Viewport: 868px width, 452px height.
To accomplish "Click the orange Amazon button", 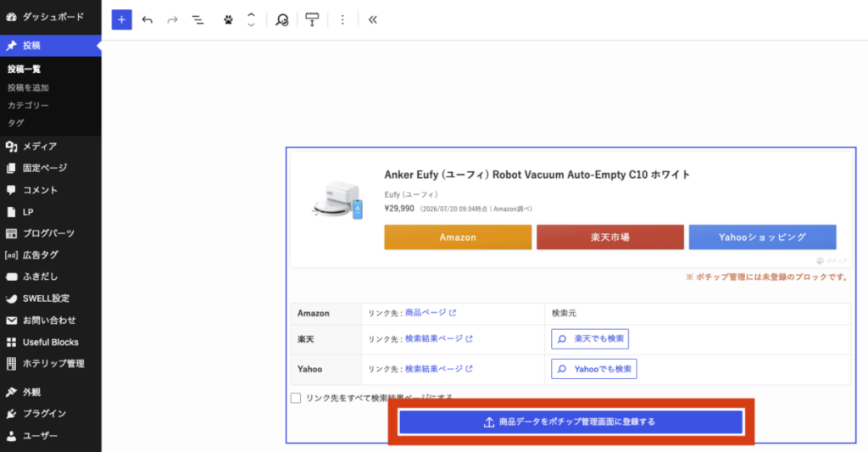I will [x=458, y=237].
